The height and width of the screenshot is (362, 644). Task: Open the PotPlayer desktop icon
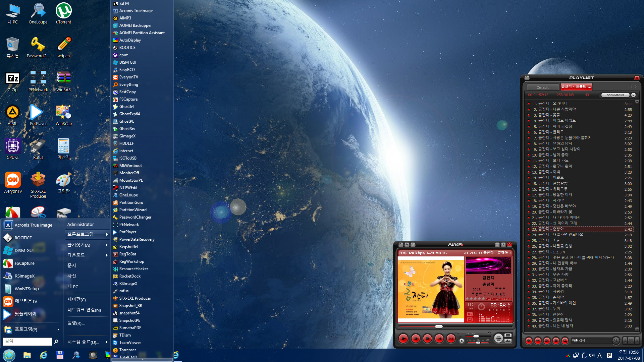(x=38, y=115)
